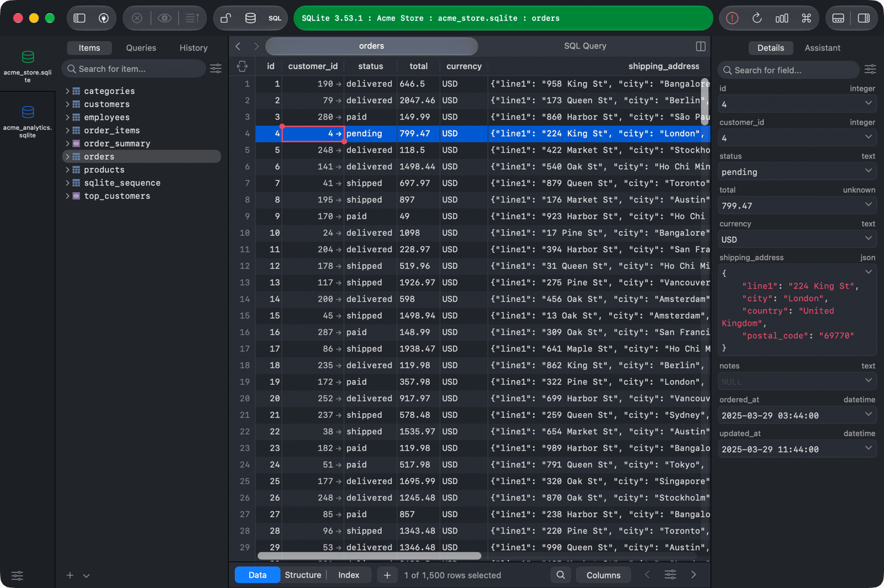Select acme_analytics.sqlite connection icon
This screenshot has height=588, width=884.
(28, 112)
